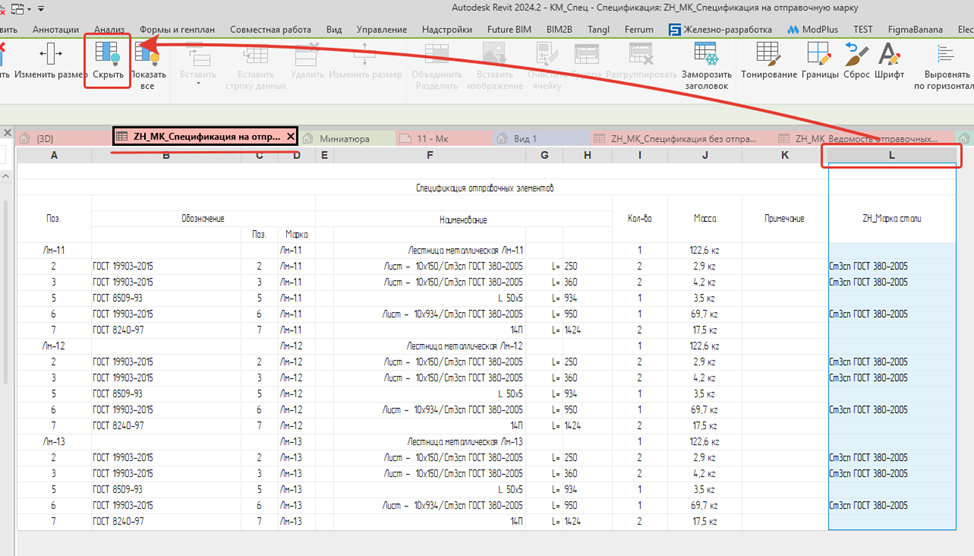Image resolution: width=974 pixels, height=556 pixels.
Task: Click the cell Лестница металлическая Лм-12
Action: pos(430,346)
